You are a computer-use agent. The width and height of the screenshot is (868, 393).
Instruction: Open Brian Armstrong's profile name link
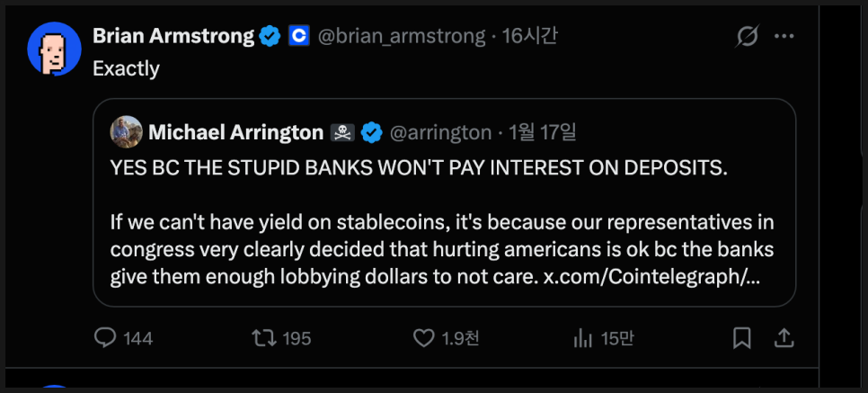coord(173,36)
